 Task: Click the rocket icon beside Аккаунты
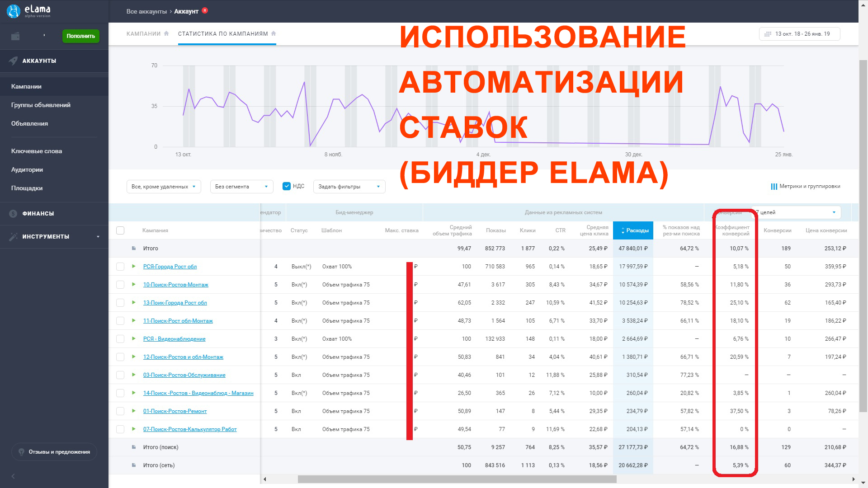coord(13,61)
